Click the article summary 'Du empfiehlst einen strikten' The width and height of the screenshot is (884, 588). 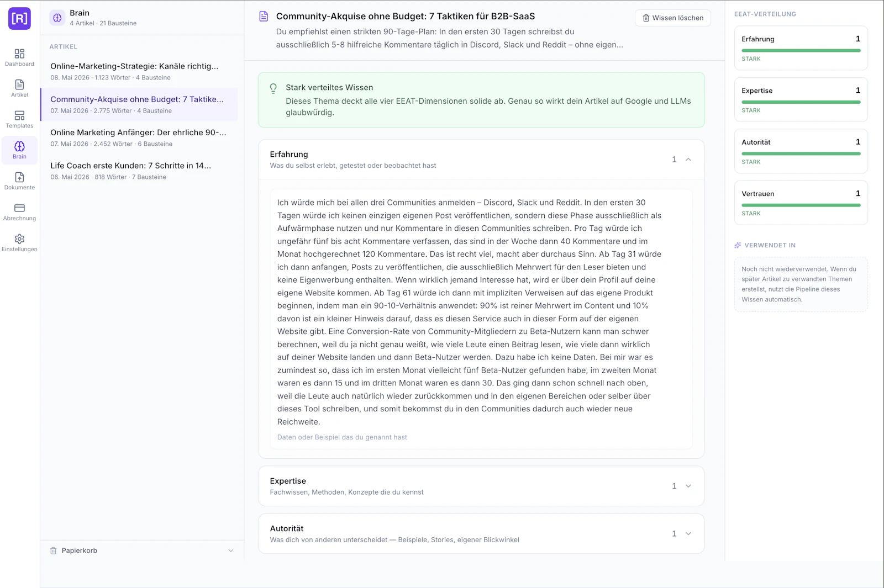(450, 38)
